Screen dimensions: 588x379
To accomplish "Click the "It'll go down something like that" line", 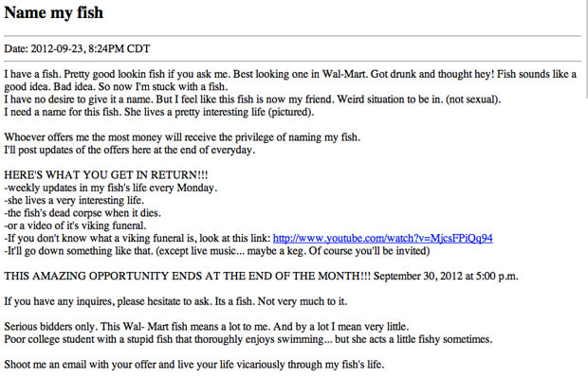I will coord(217,251).
